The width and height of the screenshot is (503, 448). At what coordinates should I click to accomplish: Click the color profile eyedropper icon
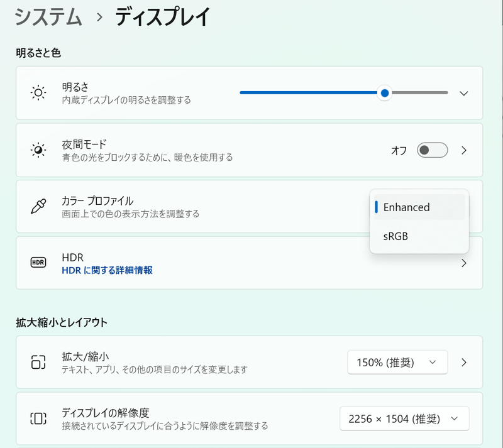(x=38, y=206)
